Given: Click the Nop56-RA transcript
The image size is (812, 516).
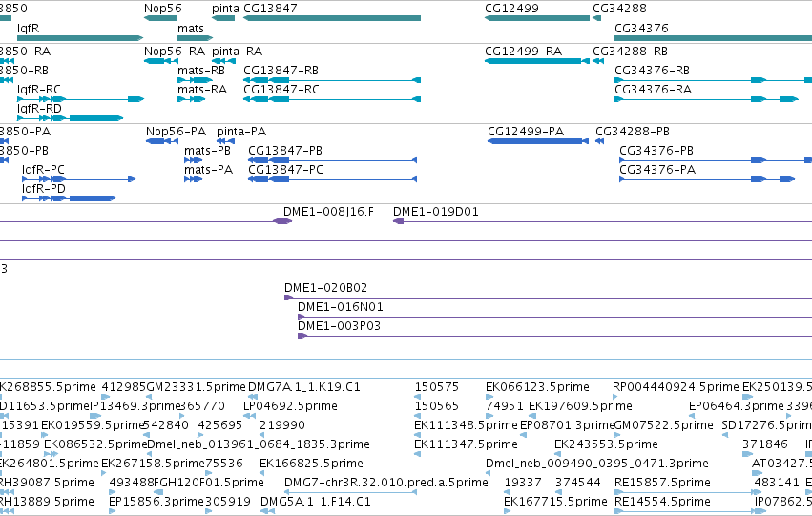Looking at the screenshot, I should coord(161,61).
